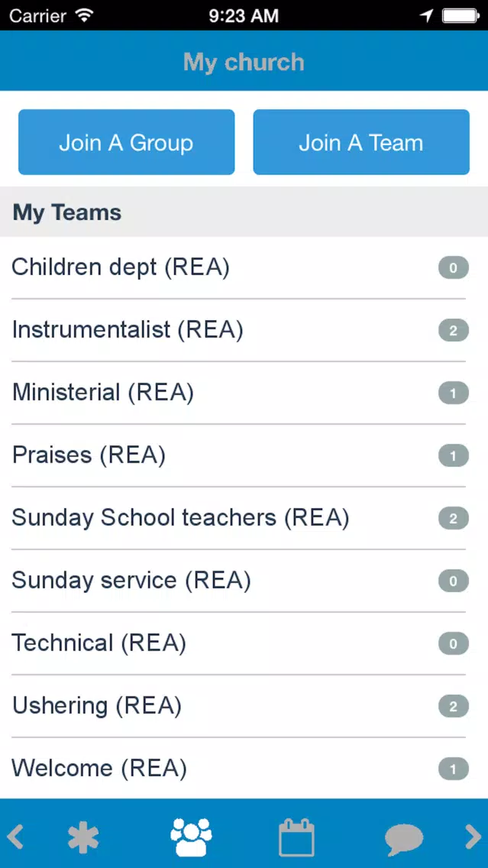Tap the left arrow in bottom bar
Viewport: 488px width, 868px height.
15,837
